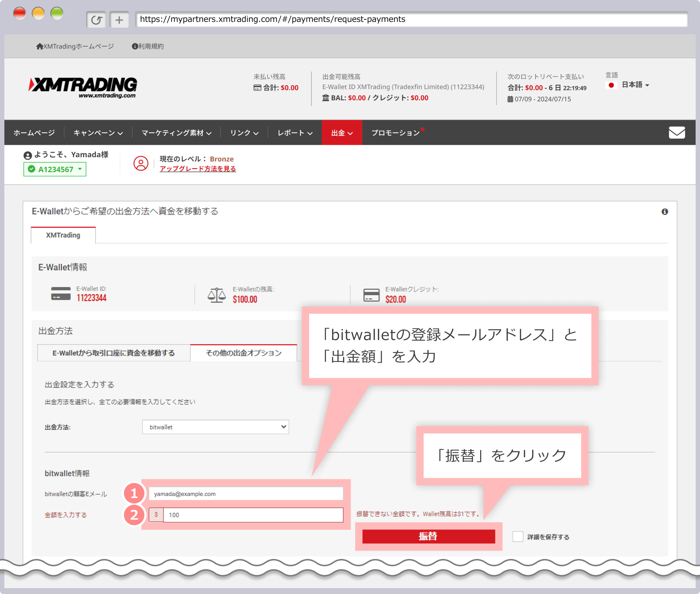Click the info icon in the E-Wallet panel
Image resolution: width=700 pixels, height=594 pixels.
(665, 212)
